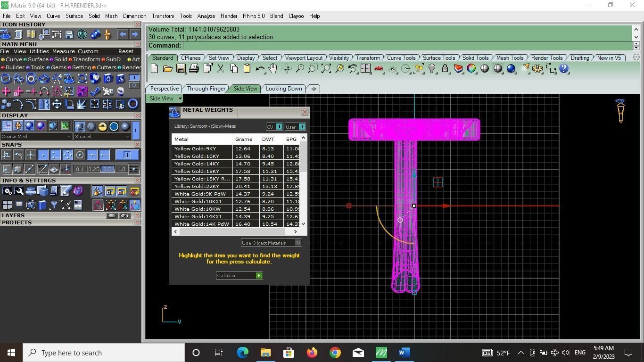Select the White Gold:10KW row
The image size is (644, 362).
click(x=236, y=209)
